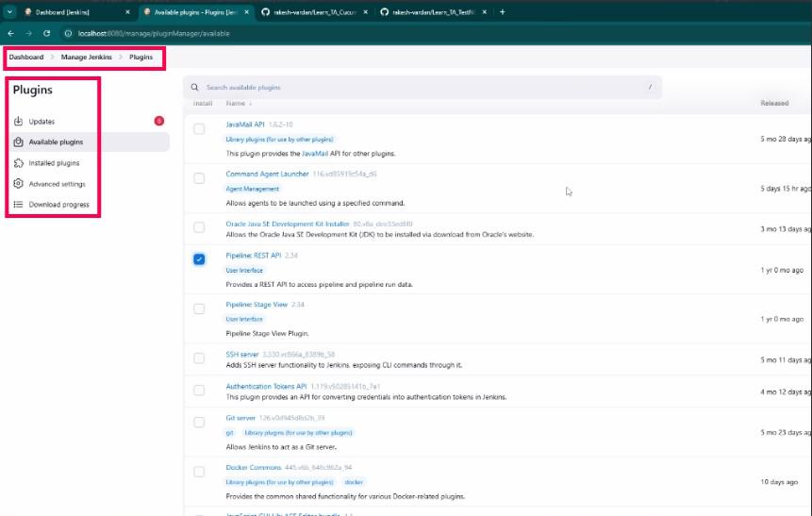This screenshot has width=812, height=516.
Task: Check the Docker Commons install checkbox
Action: click(199, 472)
